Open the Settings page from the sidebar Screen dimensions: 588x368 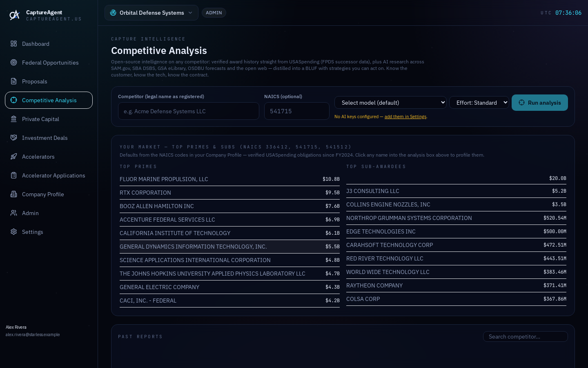pyautogui.click(x=49, y=232)
